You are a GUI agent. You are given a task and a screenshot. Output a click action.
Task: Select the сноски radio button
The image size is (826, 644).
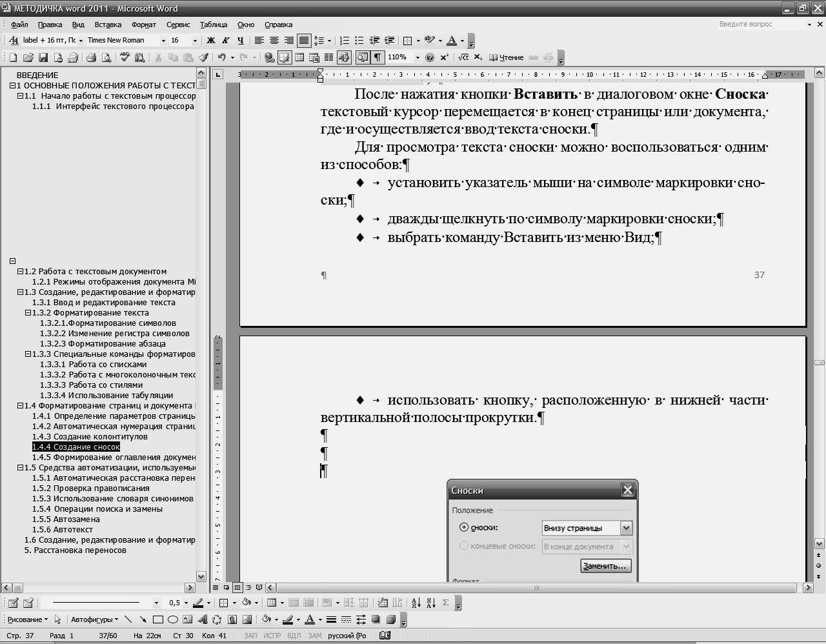click(463, 527)
